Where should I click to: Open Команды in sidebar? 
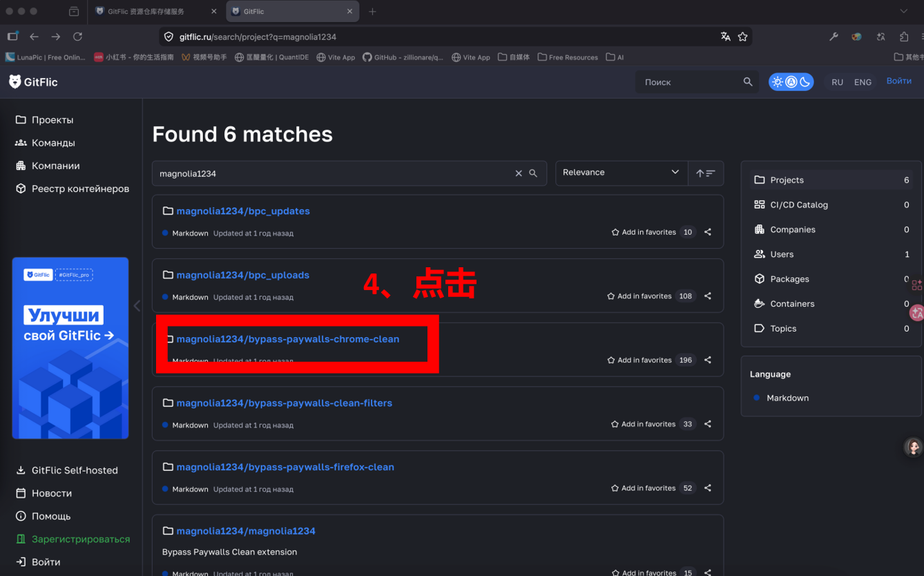point(45,142)
